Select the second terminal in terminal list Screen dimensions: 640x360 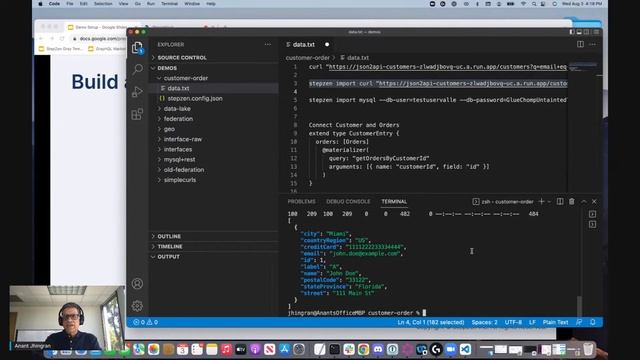tap(593, 224)
